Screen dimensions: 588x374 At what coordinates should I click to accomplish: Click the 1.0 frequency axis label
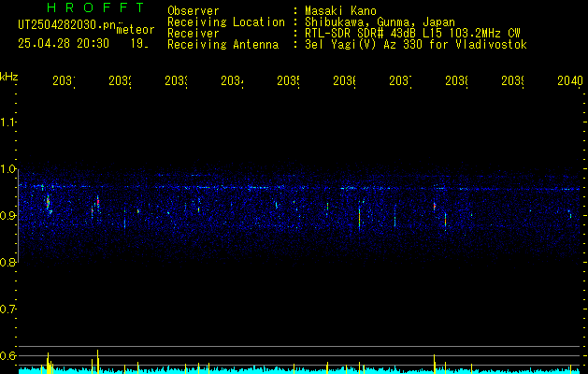(7, 169)
